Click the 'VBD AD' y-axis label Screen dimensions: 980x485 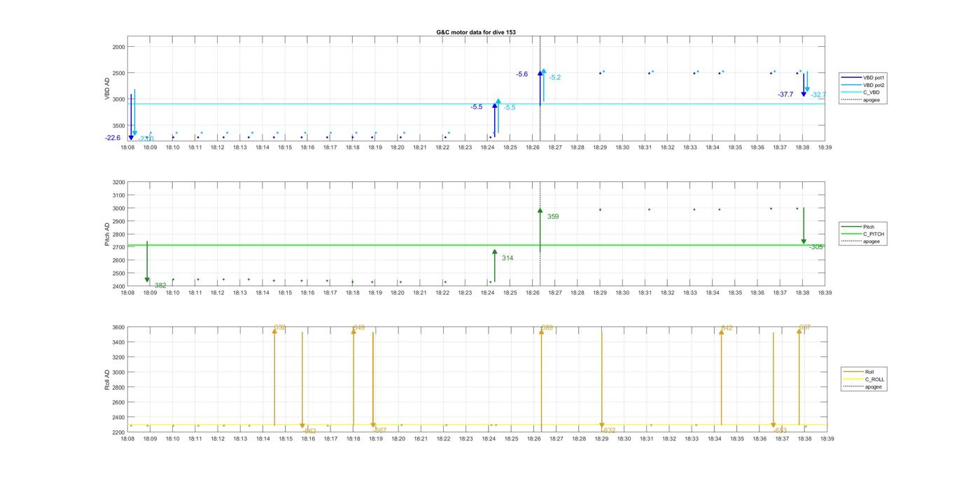tap(107, 89)
